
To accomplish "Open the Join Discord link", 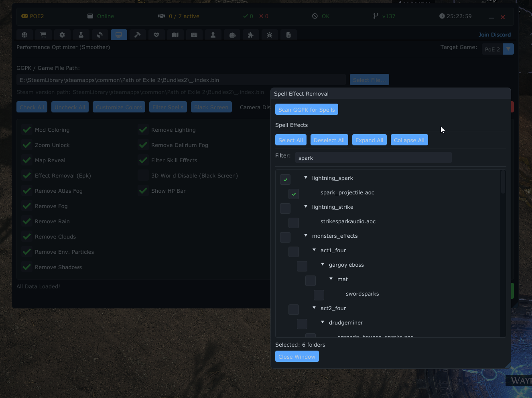I will 495,35.
